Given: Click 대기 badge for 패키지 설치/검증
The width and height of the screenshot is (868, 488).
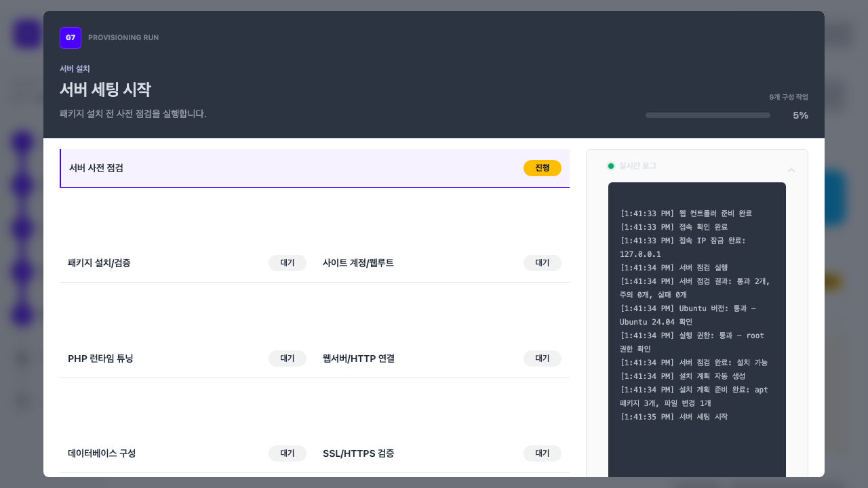Looking at the screenshot, I should click(288, 263).
